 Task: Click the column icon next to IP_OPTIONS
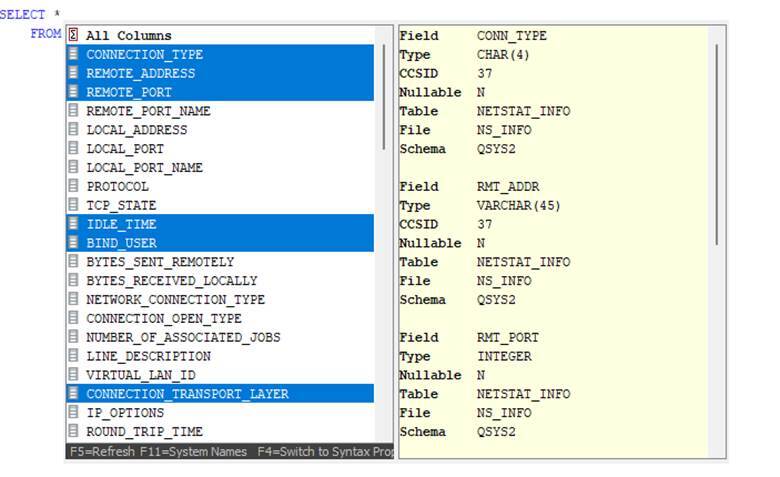tap(73, 412)
